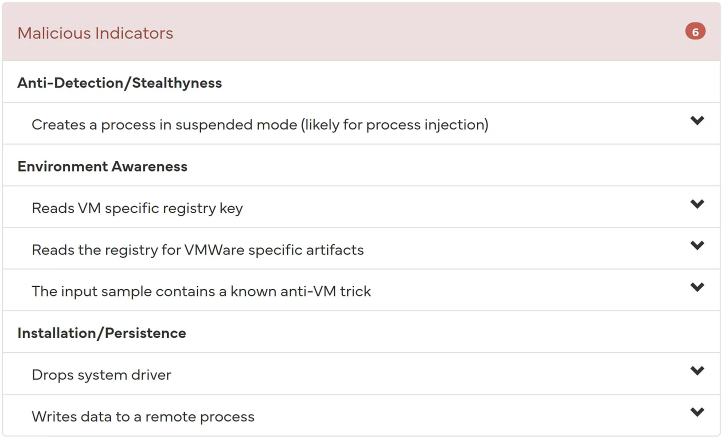Open the Reads the registry for VMWare row
Image resolution: width=722 pixels, height=439 pixels.
pyautogui.click(x=361, y=248)
